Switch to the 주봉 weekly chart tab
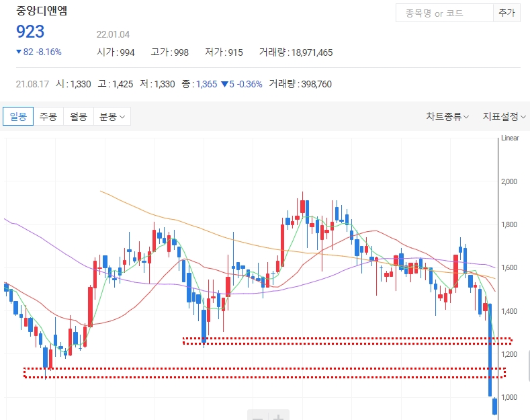The image size is (530, 420). click(48, 116)
